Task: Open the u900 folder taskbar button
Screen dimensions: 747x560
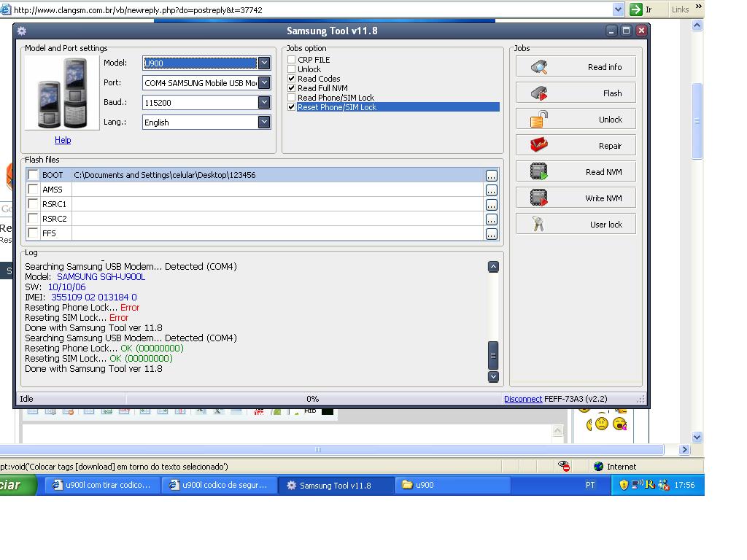Action: tap(452, 485)
